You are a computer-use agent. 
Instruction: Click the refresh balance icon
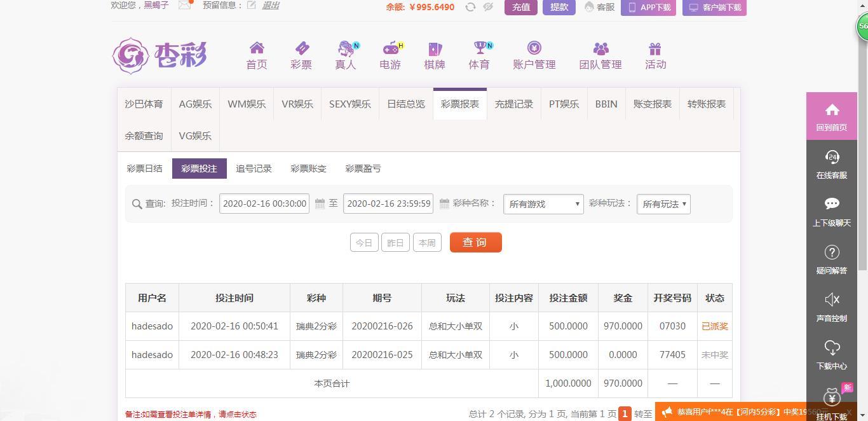click(x=470, y=7)
